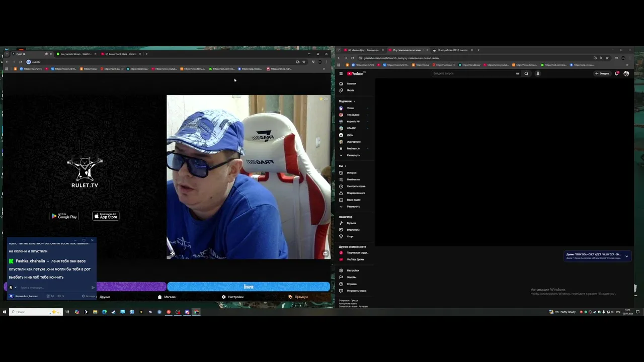Viewport: 644px width, 362px height.
Task: Open Voloka channel subscription
Action: (353, 108)
